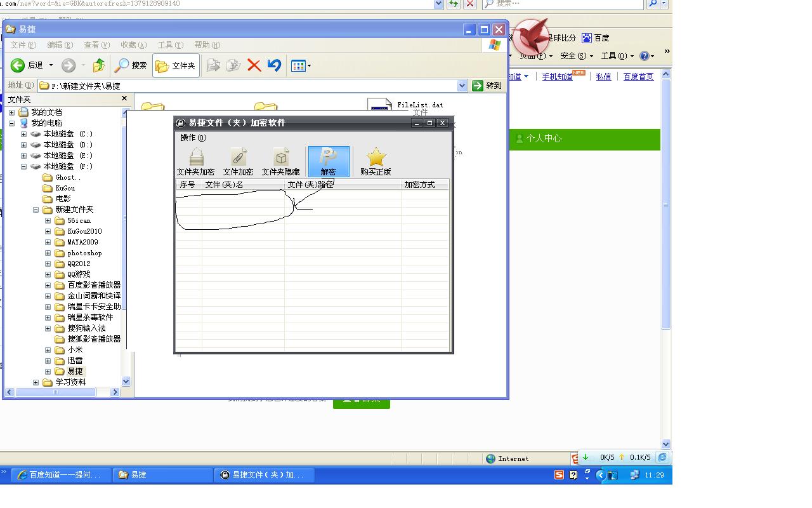Click the 搜索 magnifier button in Explorer
This screenshot has height=508, width=812.
[131, 65]
